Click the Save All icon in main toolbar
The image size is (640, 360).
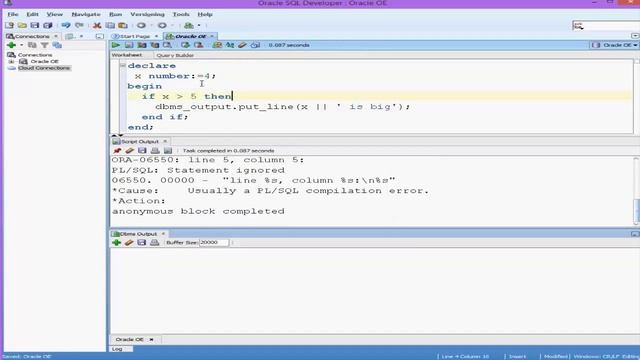click(x=48, y=25)
